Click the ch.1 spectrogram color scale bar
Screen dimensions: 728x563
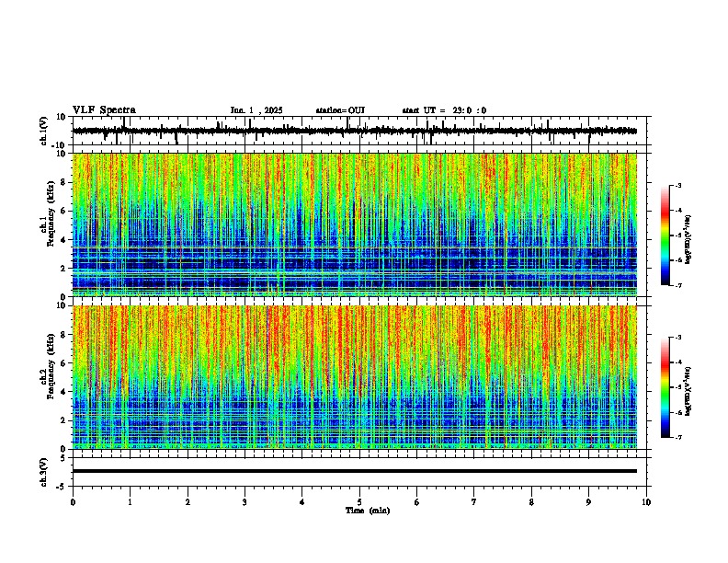coord(665,236)
